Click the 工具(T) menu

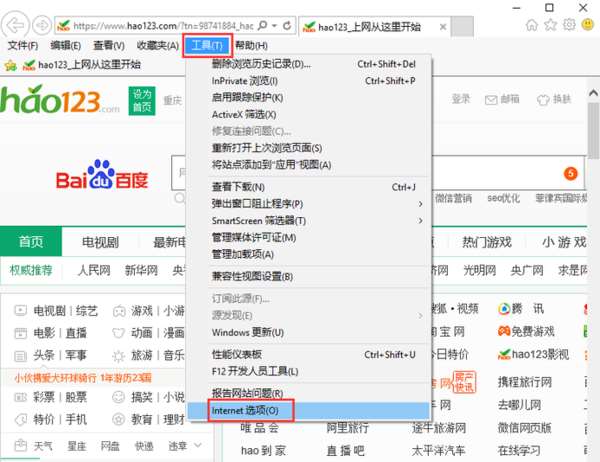[x=207, y=46]
